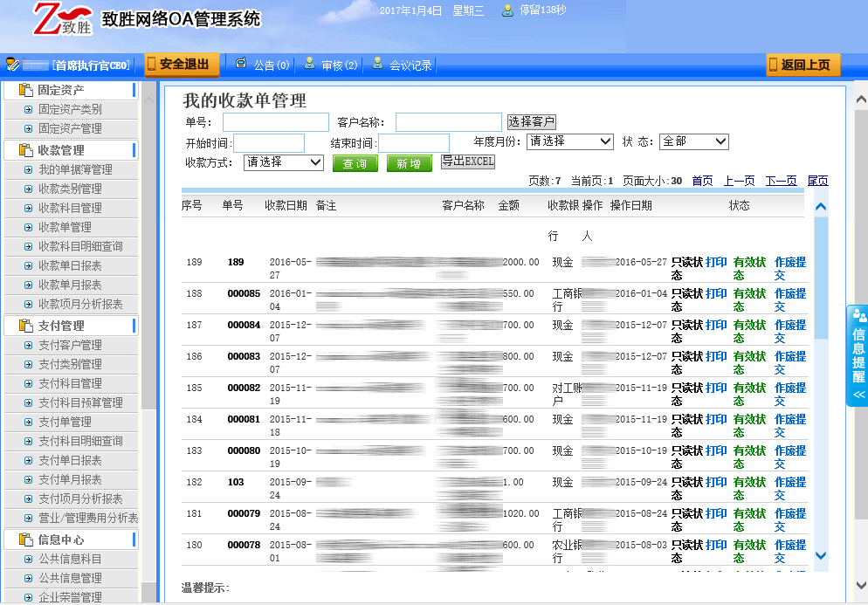Viewport: 868px width, 605px height.
Task: Focus the 结束时间 date field
Action: (414, 143)
